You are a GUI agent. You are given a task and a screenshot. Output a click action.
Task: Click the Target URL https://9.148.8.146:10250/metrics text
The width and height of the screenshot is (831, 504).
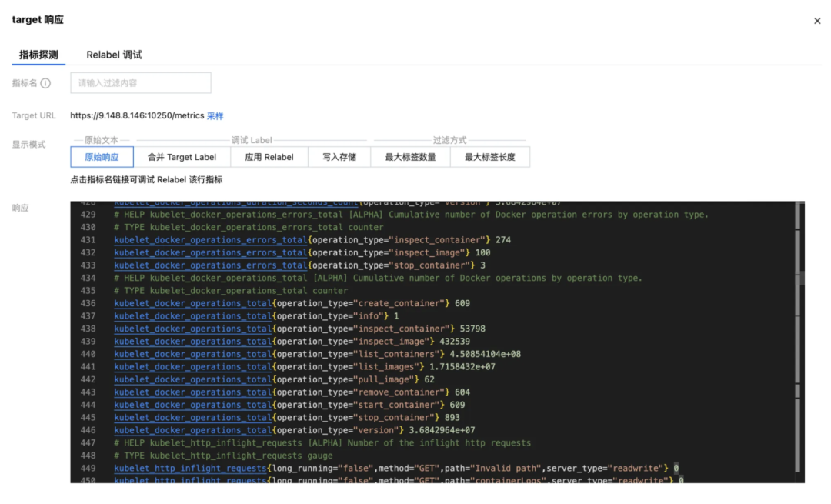[137, 115]
